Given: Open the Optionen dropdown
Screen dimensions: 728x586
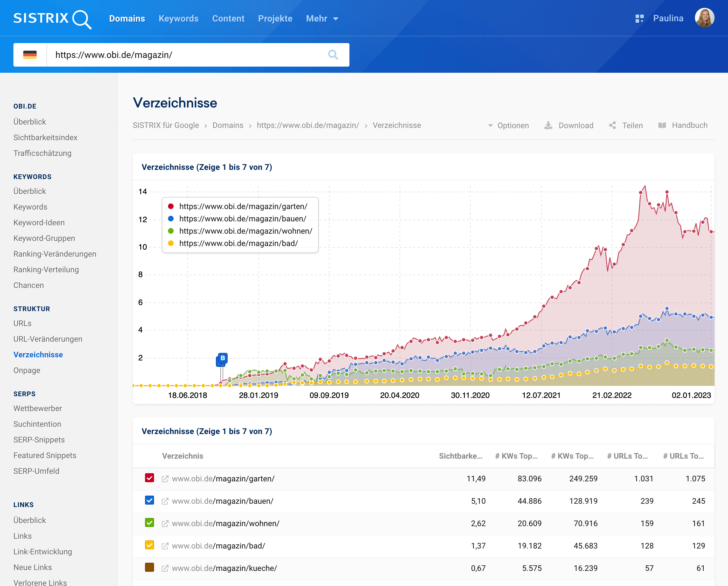Looking at the screenshot, I should click(508, 126).
